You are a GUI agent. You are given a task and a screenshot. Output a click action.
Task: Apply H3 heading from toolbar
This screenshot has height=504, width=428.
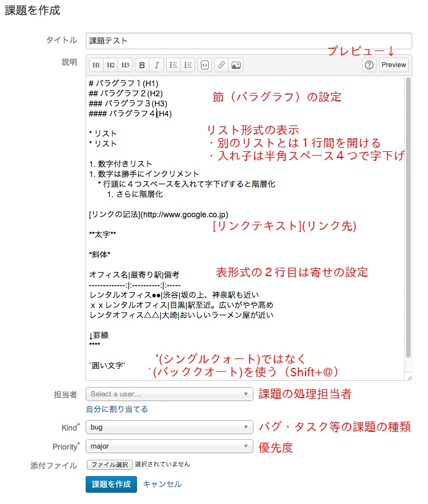tap(125, 66)
